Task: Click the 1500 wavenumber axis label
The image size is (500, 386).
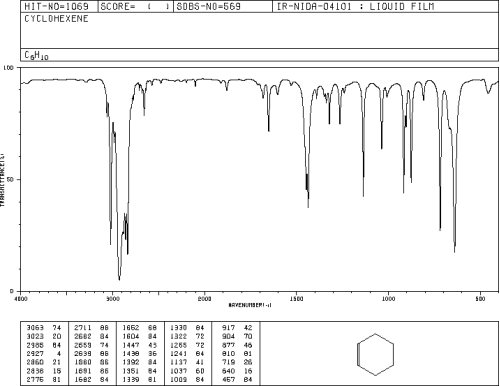Action: [297, 299]
